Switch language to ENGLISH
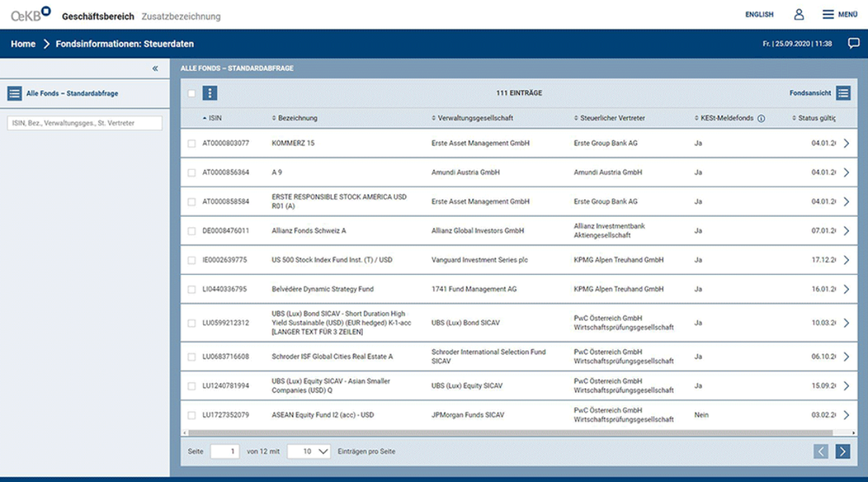Viewport: 868px width, 482px height. click(759, 15)
